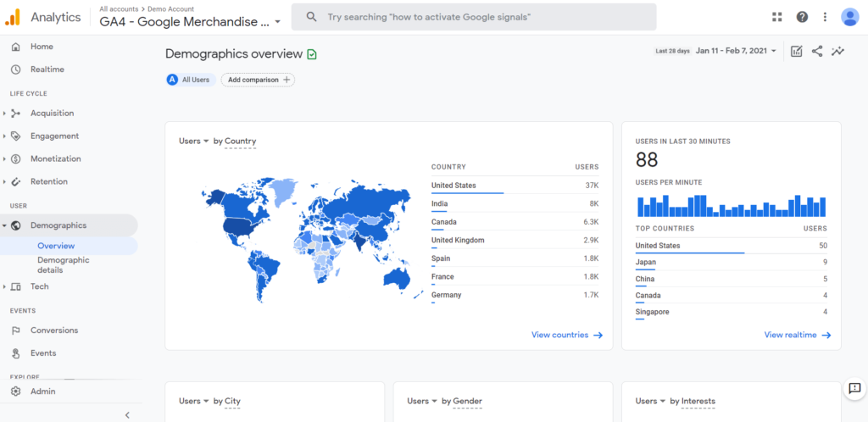Click the Demographics globe icon
Screen dimensions: 868x422
[15, 225]
